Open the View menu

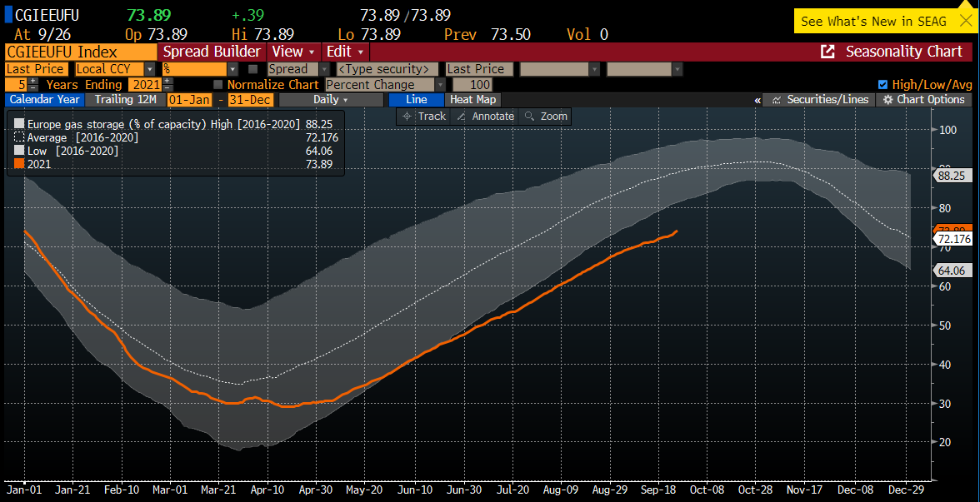pos(293,52)
